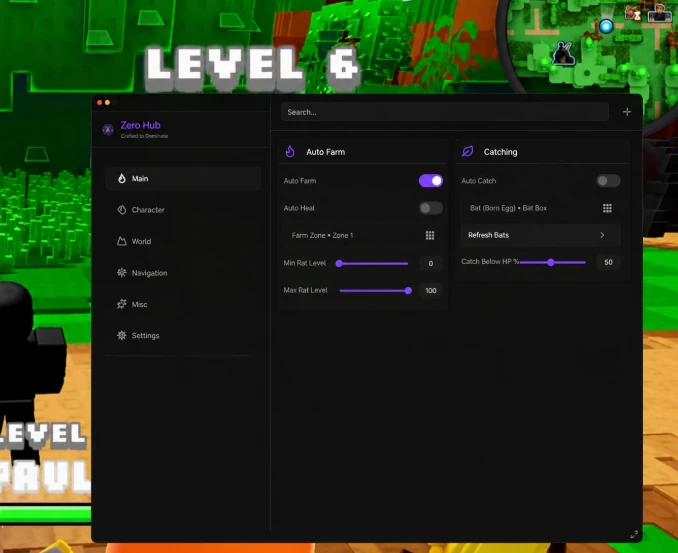Click the Min Rat Level slider handle
The image size is (678, 553).
pos(339,263)
